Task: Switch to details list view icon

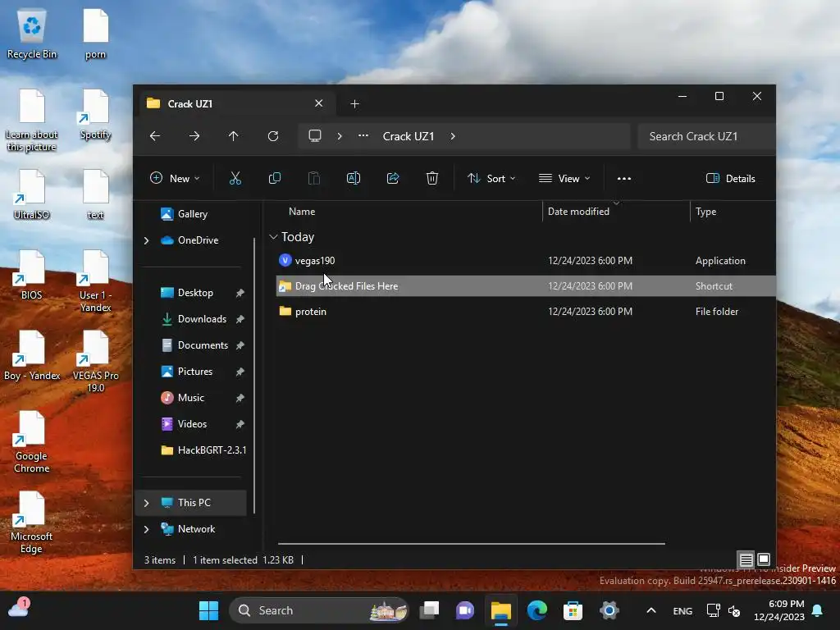Action: [x=746, y=560]
